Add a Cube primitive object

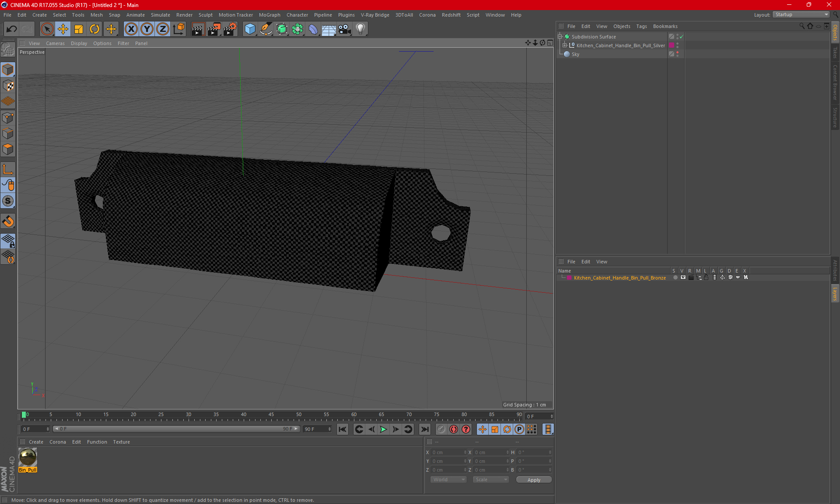tap(250, 29)
